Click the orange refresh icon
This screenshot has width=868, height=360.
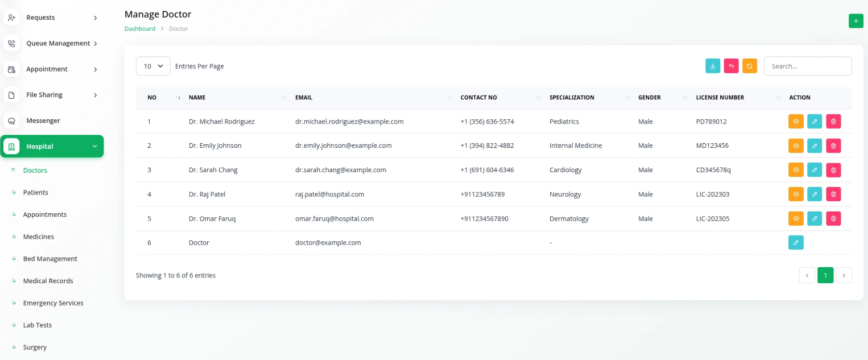coord(749,66)
